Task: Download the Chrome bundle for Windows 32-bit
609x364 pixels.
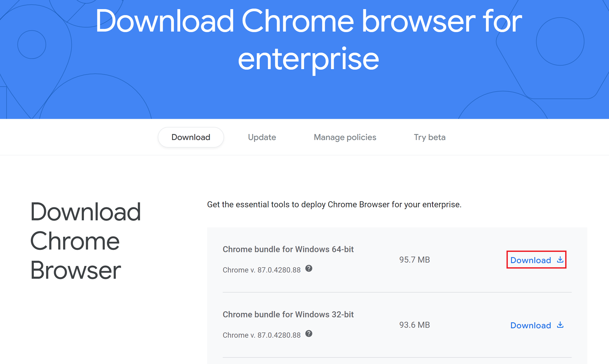Action: point(531,325)
